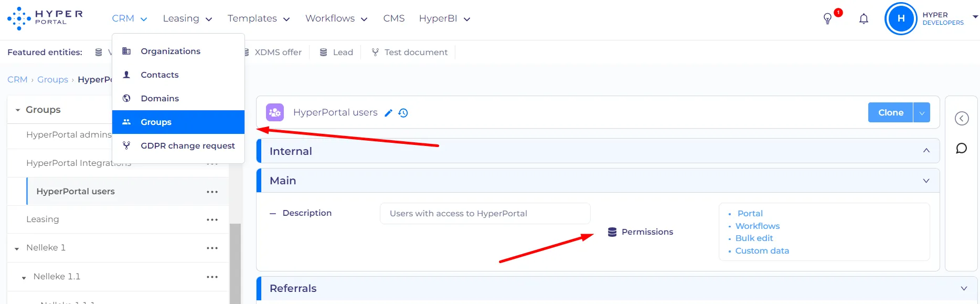Click the pencil edit icon beside HyperPortal users

point(388,113)
